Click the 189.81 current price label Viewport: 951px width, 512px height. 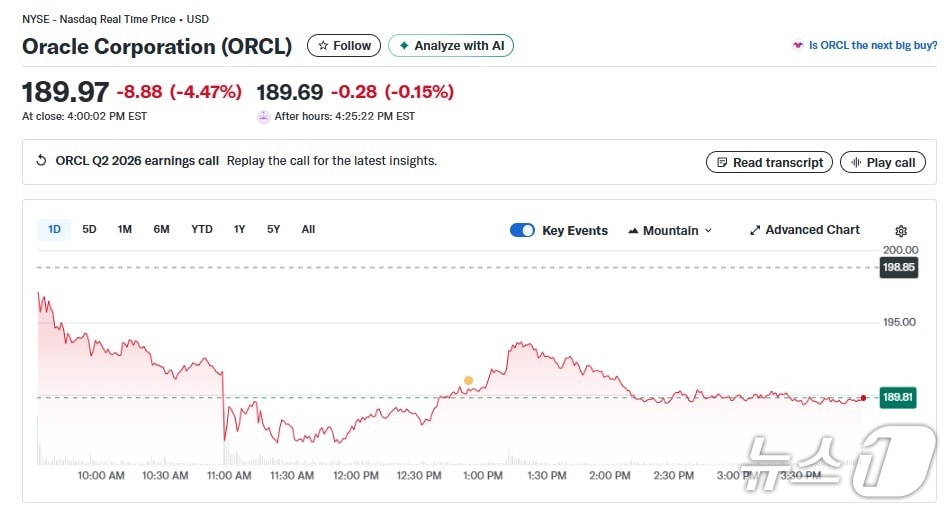(x=898, y=397)
